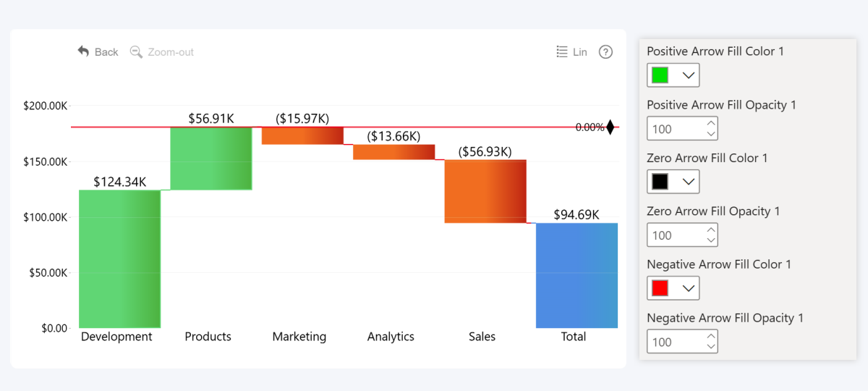The image size is (868, 391).
Task: Click the red Negative Arrow color swatch
Action: pyautogui.click(x=660, y=288)
